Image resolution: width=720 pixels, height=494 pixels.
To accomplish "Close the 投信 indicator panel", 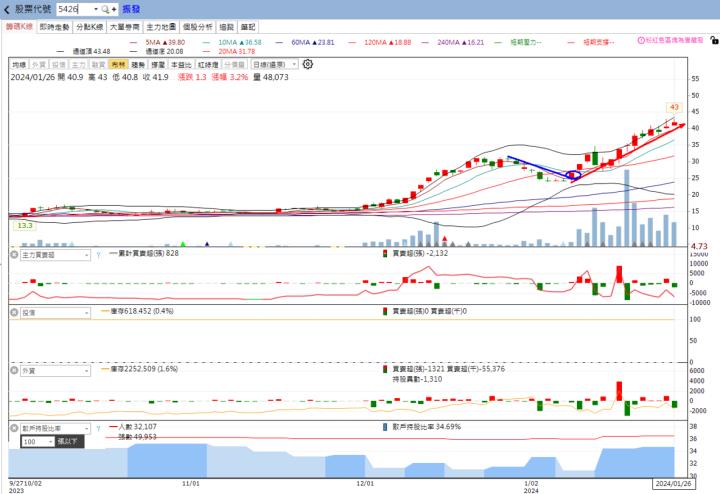I will coord(13,312).
